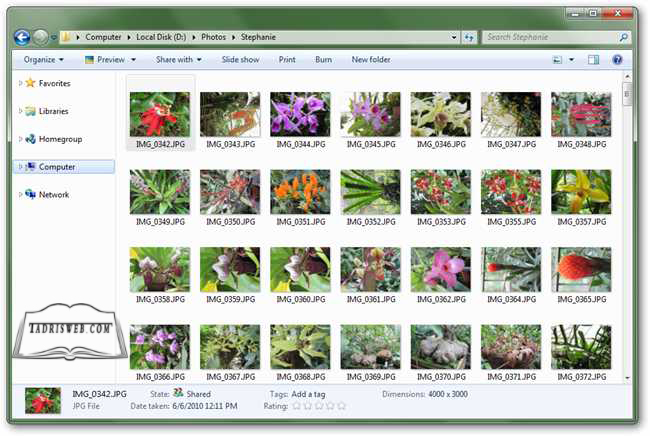Viewport: 650px width, 436px height.
Task: Open the help question mark icon
Action: [x=617, y=60]
